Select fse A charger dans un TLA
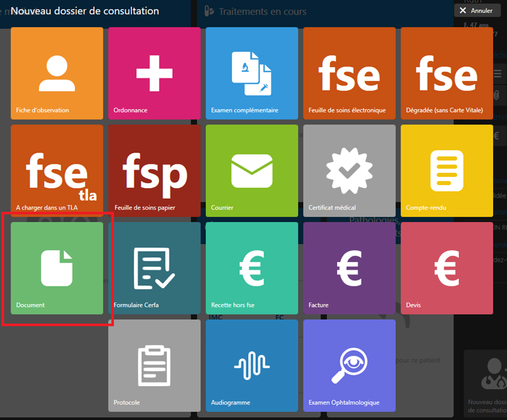 (57, 170)
